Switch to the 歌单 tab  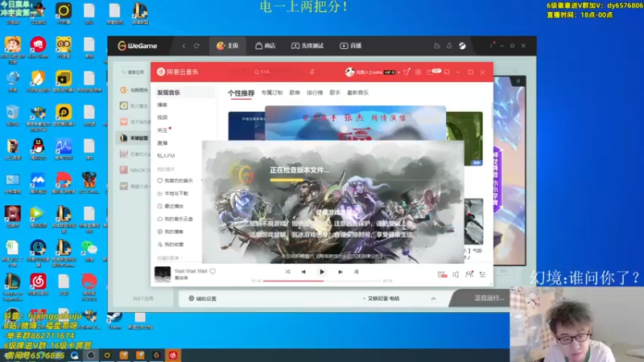coord(295,93)
